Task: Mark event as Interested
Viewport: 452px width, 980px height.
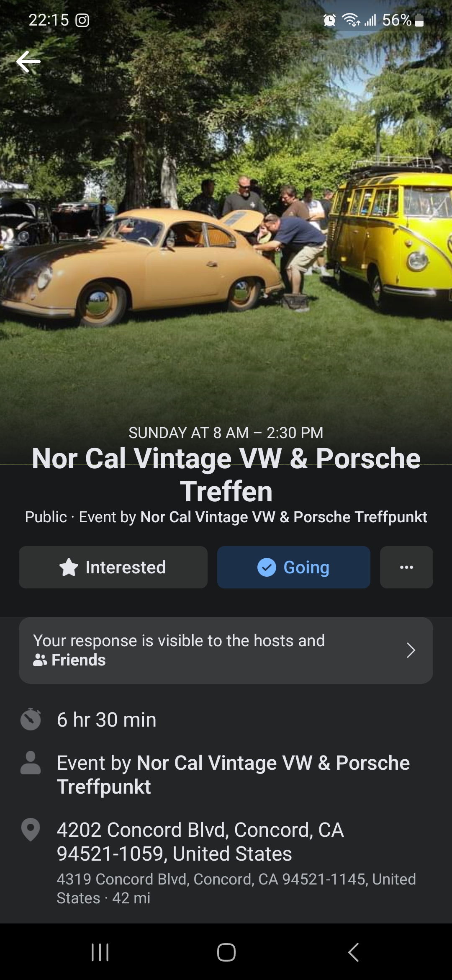Action: (113, 567)
